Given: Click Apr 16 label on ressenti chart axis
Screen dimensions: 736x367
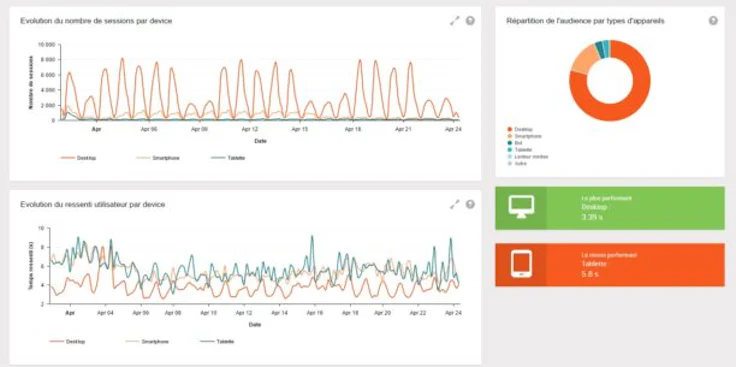Looking at the screenshot, I should pos(314,312).
